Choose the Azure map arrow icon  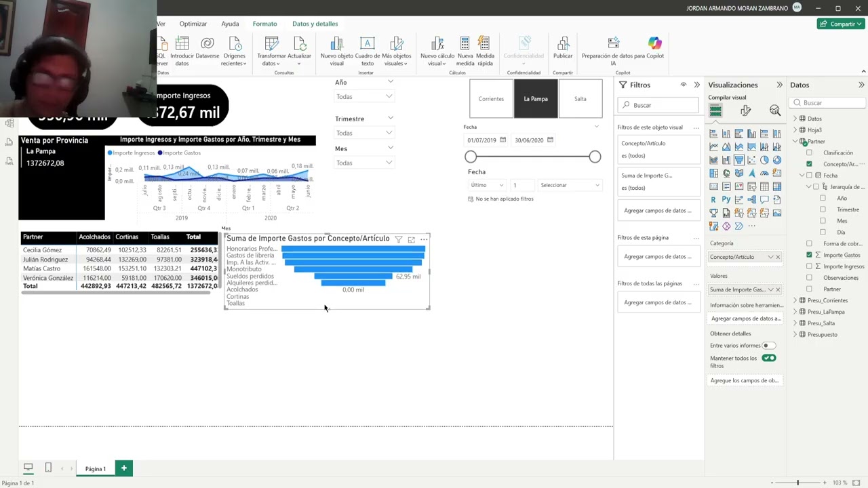click(x=752, y=173)
